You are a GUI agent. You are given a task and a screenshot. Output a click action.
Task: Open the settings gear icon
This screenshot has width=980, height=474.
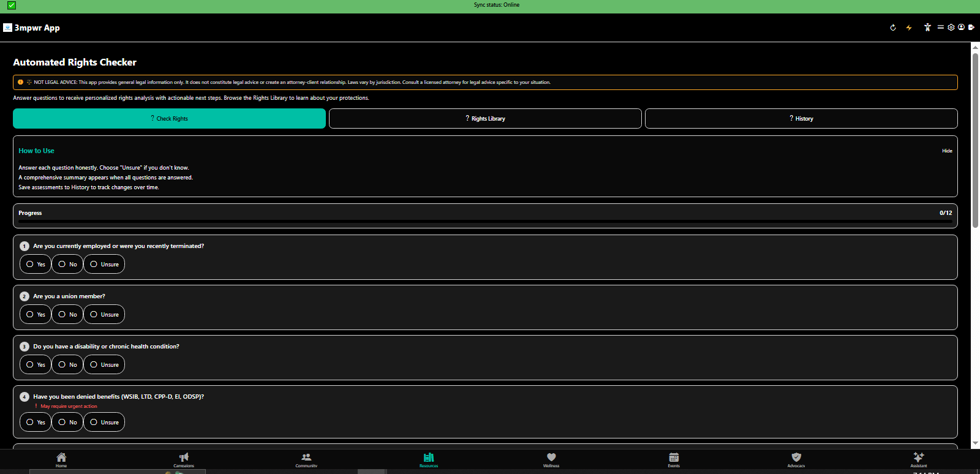pos(951,27)
